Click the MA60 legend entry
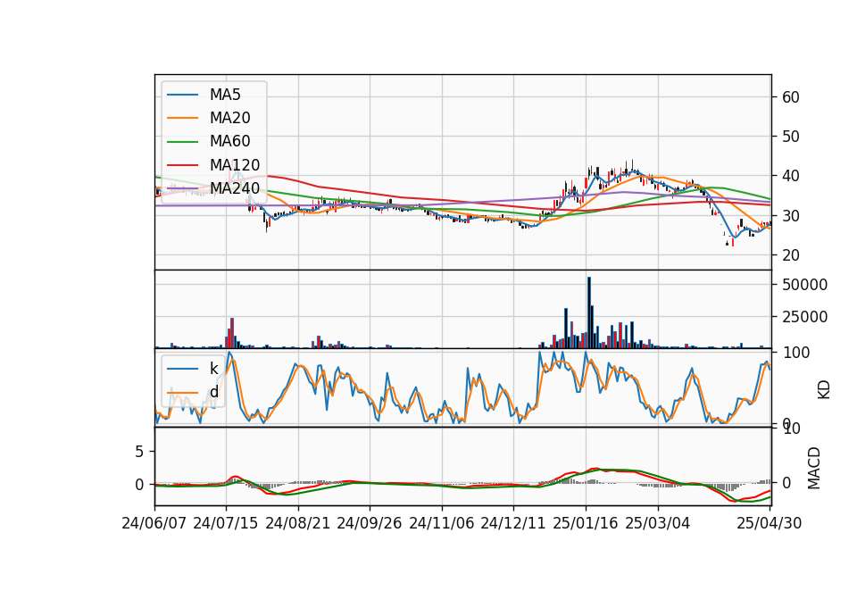 [x=208, y=142]
